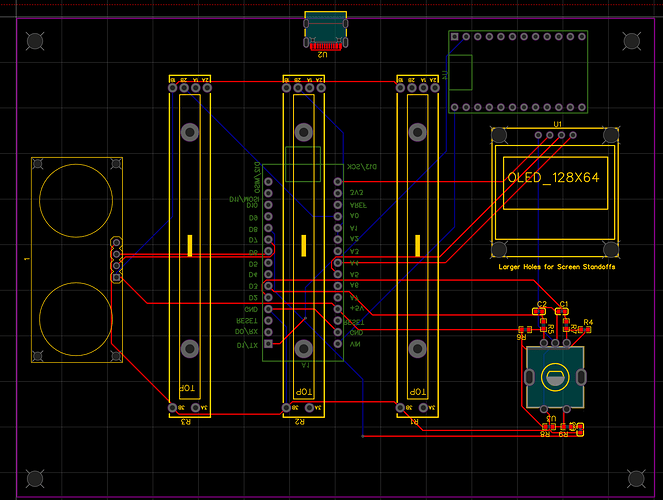Select the Arduino D5 pin pad

pyautogui.click(x=268, y=263)
